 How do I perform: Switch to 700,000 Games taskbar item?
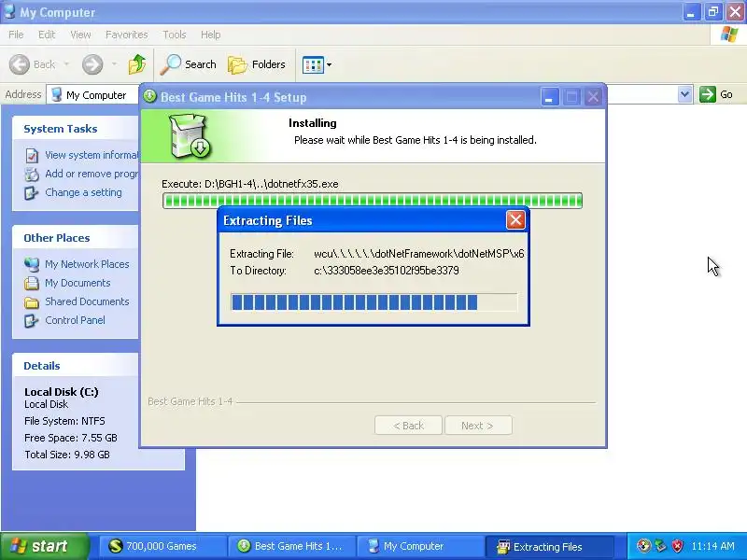tap(162, 546)
